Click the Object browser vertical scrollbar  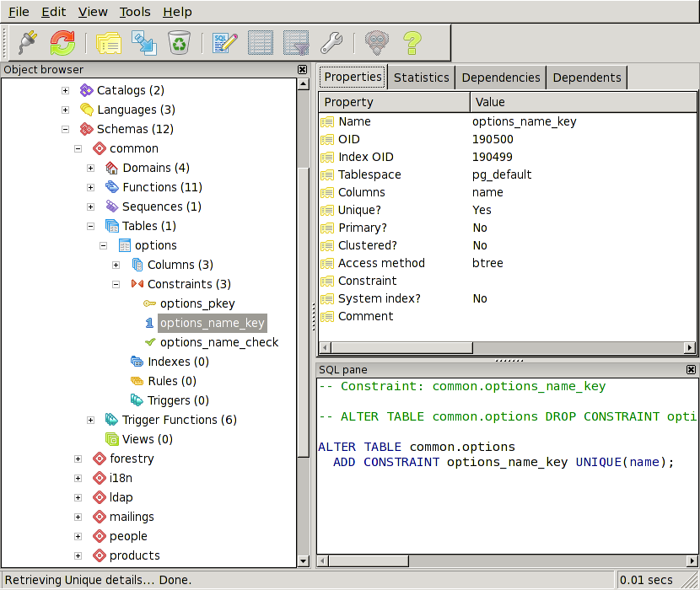point(303,312)
